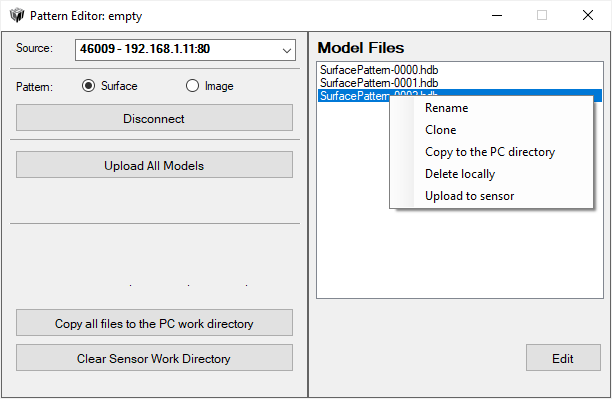Close the Pattern Editor window
This screenshot has height=399, width=612.
[x=587, y=16]
